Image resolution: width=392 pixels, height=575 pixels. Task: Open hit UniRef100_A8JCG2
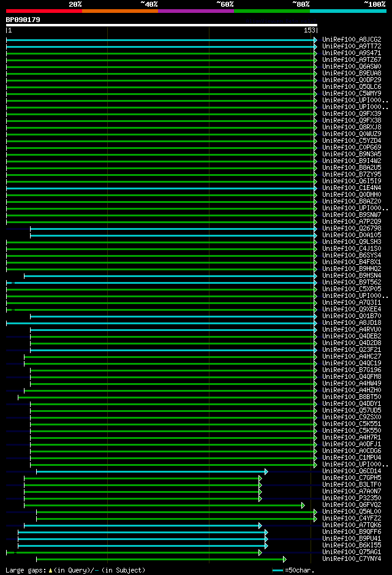(352, 40)
